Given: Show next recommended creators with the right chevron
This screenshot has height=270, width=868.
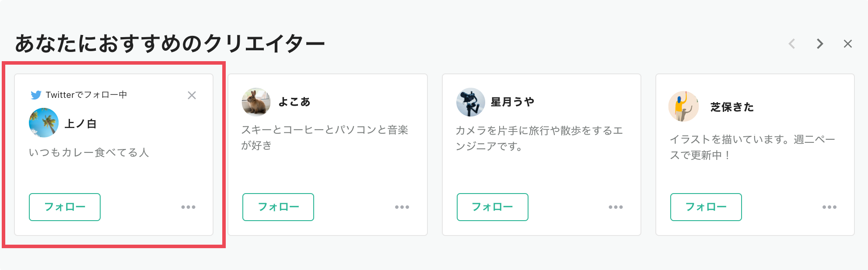Looking at the screenshot, I should click(820, 44).
